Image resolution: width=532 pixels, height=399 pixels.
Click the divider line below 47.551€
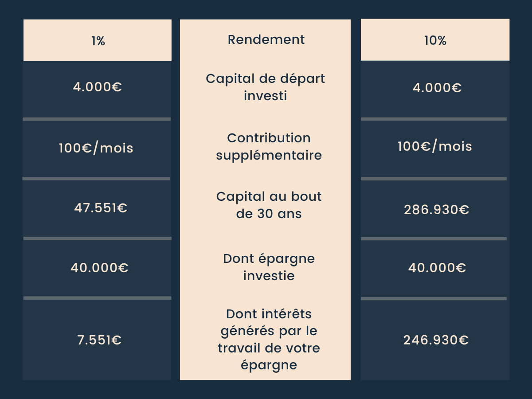point(97,239)
